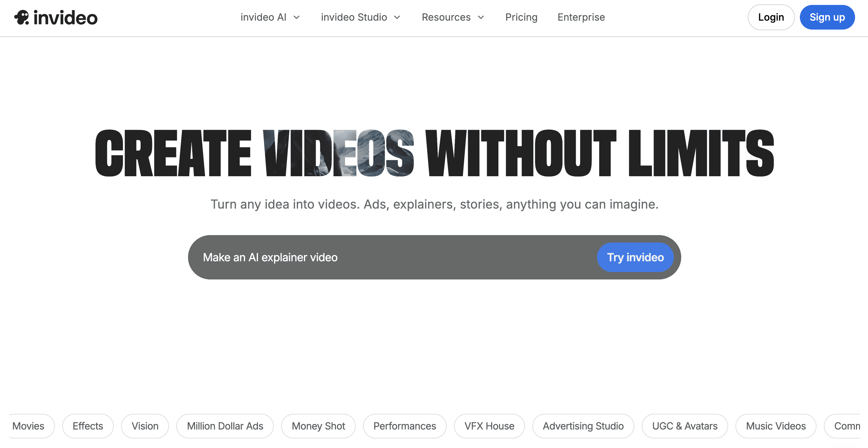Open the Performances category

(404, 426)
